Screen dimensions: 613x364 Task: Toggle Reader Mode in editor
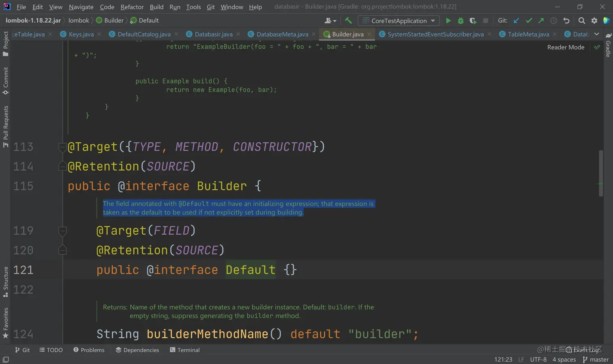click(566, 47)
